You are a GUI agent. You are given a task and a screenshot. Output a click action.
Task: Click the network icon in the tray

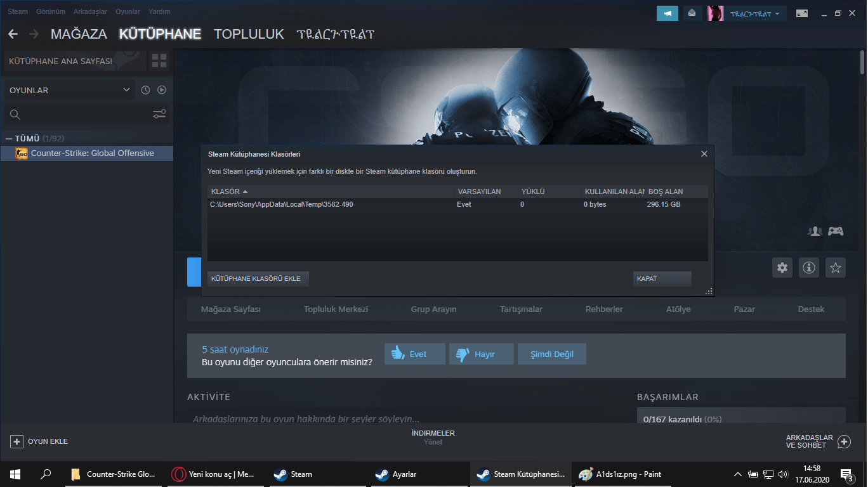768,474
